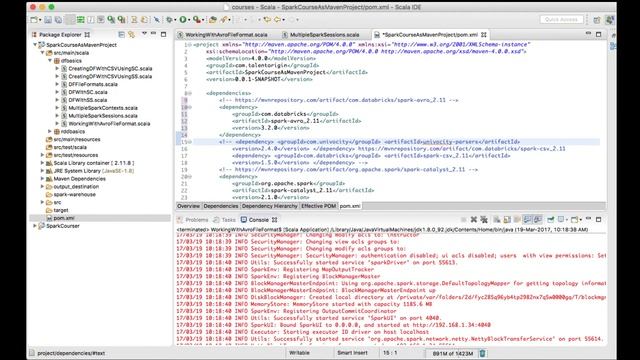Select the pom.xml source tab

pos(350,206)
